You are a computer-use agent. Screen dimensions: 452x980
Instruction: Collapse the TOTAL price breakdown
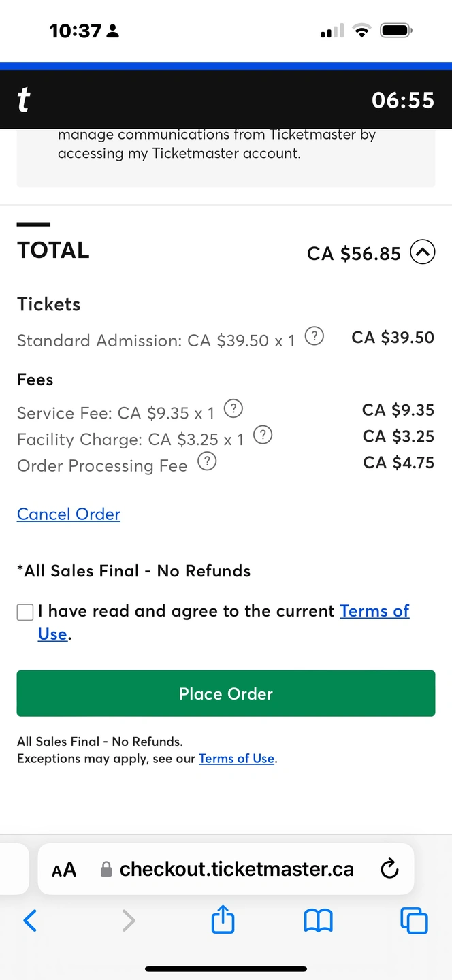[422, 253]
